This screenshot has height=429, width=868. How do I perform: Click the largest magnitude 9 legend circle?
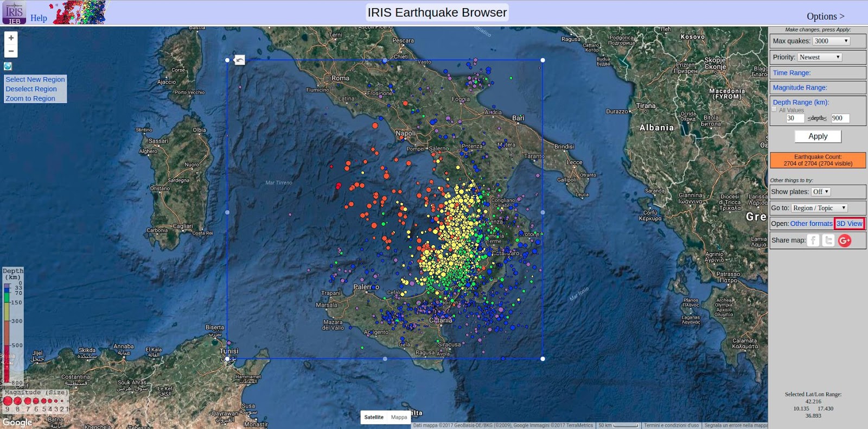[x=8, y=401]
